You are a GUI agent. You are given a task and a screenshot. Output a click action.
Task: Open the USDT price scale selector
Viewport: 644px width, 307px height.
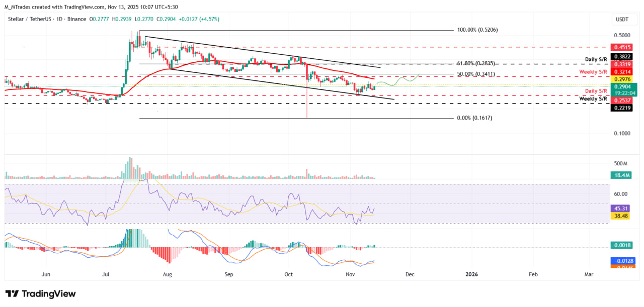pyautogui.click(x=624, y=19)
